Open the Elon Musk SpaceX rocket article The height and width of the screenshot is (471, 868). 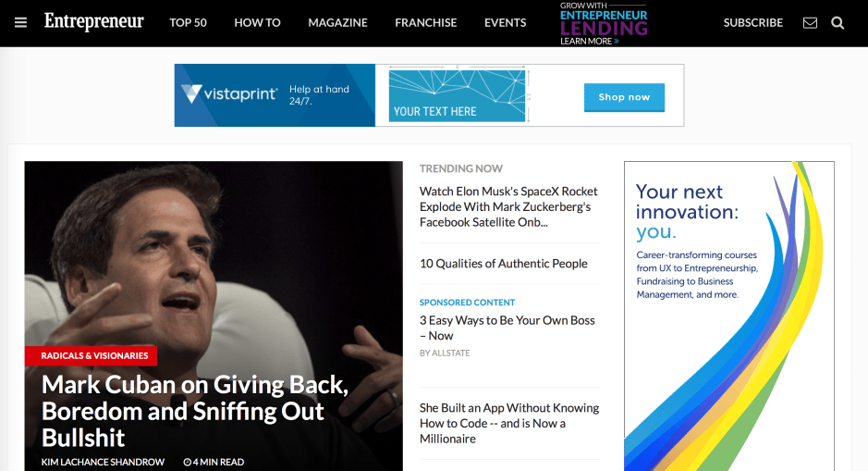click(x=508, y=206)
